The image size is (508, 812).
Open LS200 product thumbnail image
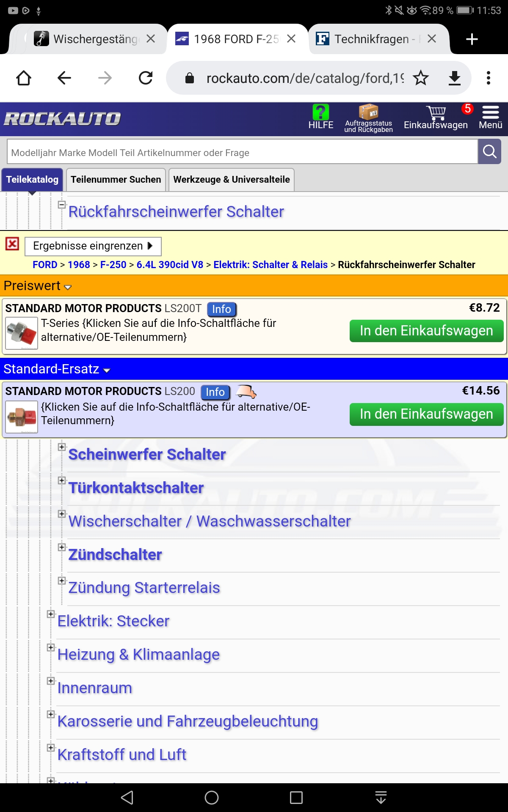pos(22,417)
